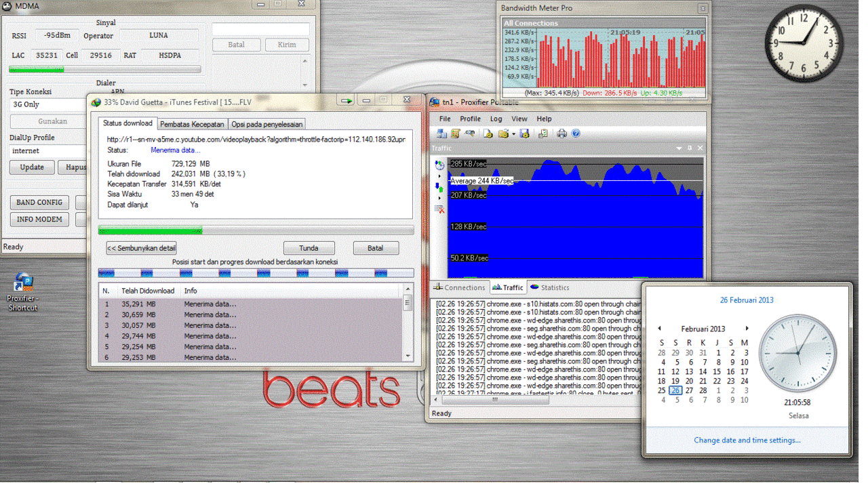This screenshot has height=488, width=868.
Task: Close the Traffic pane with its X
Action: (x=701, y=148)
